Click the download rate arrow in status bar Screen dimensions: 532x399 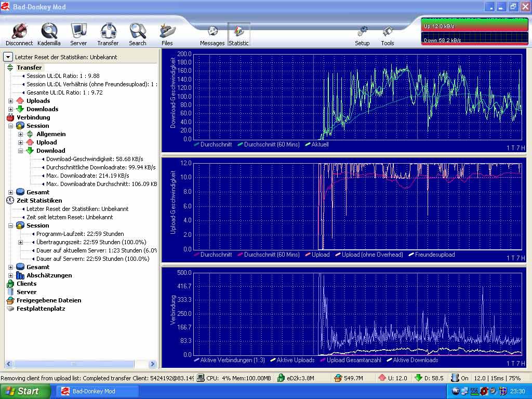pos(418,378)
